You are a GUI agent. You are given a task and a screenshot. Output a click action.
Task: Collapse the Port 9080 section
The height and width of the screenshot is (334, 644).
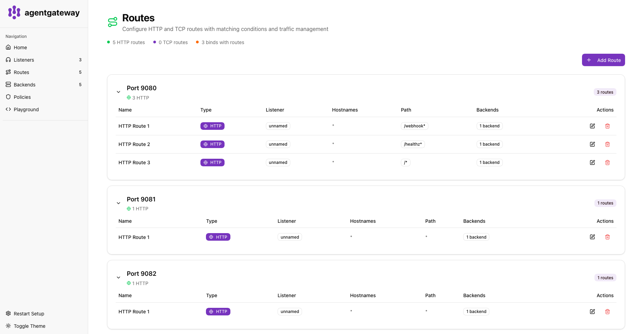118,92
